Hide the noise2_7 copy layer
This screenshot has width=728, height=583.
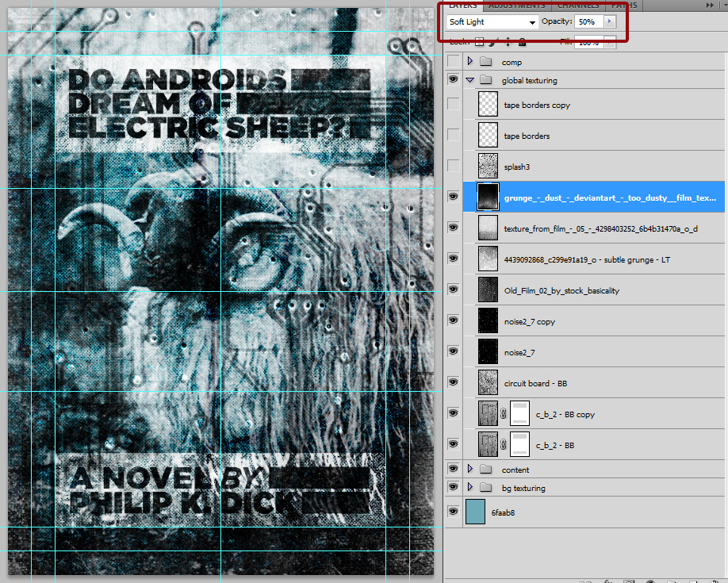click(x=453, y=320)
